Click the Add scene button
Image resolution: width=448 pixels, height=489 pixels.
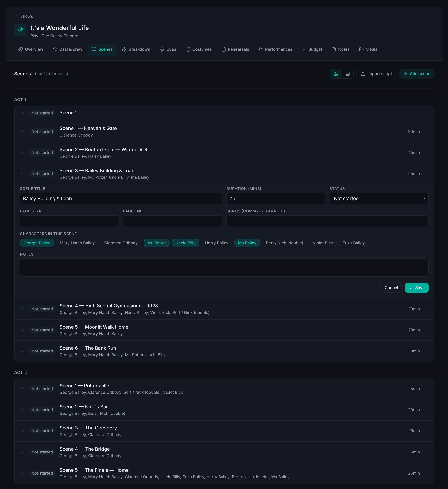(x=416, y=74)
